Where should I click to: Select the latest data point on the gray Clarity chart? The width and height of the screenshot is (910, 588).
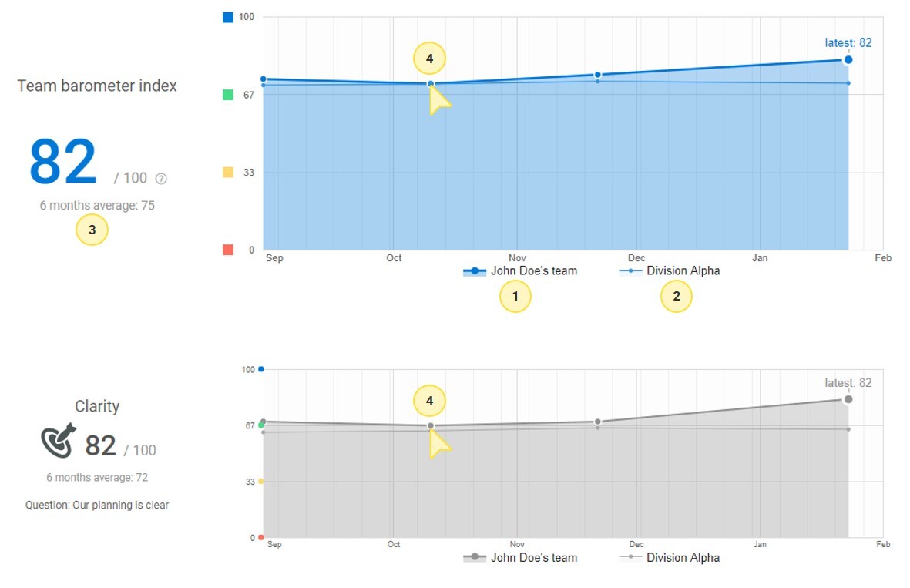tap(848, 399)
